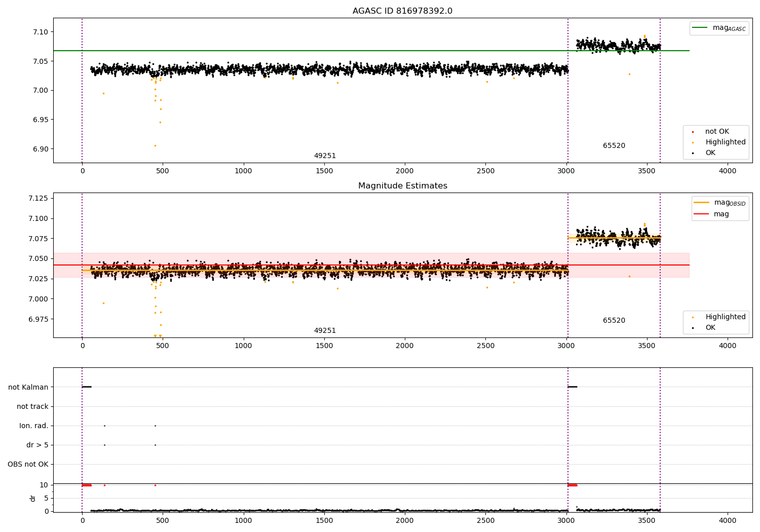Viewport: 760px width, 532px height.
Task: Click the 'dr > 5' row label
Action: pyautogui.click(x=37, y=445)
